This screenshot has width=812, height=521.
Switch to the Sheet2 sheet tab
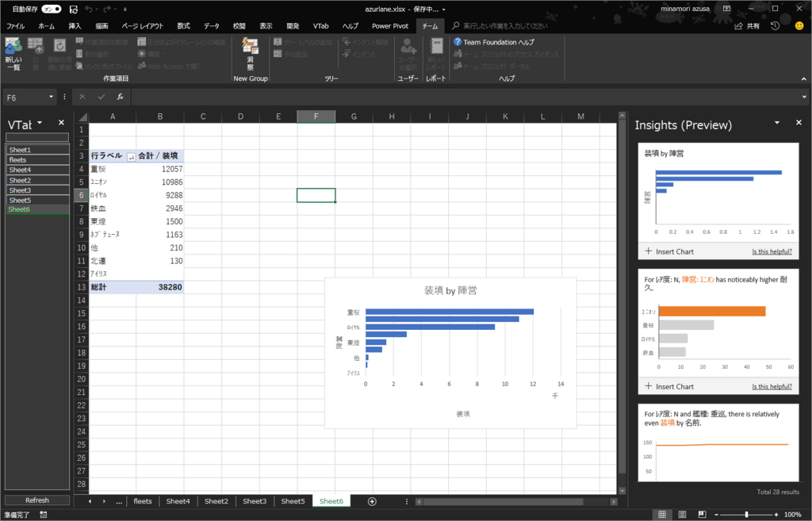tap(216, 501)
